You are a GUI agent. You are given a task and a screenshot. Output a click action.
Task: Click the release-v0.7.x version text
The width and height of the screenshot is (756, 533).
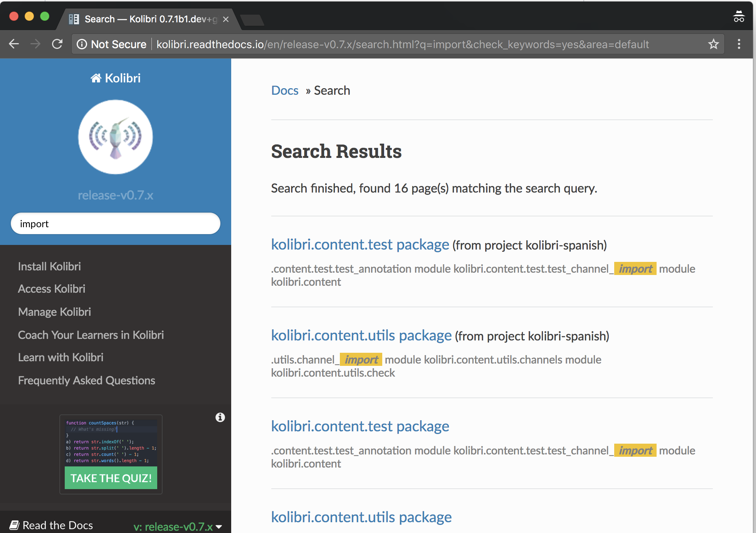116,195
